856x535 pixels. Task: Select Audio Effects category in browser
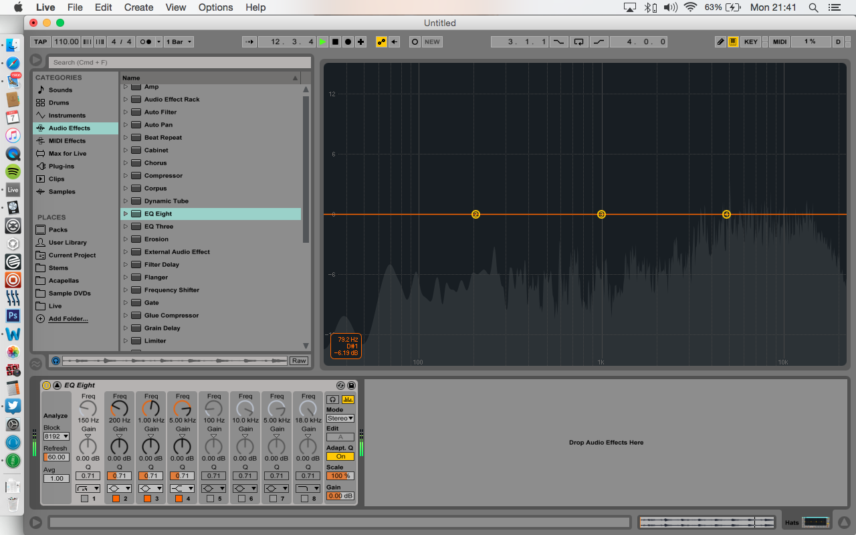(x=75, y=128)
